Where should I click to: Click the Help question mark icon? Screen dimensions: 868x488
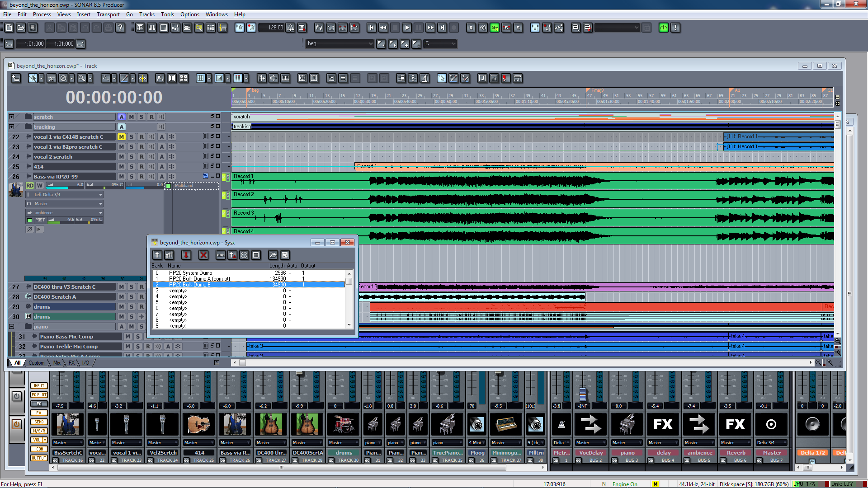click(120, 28)
